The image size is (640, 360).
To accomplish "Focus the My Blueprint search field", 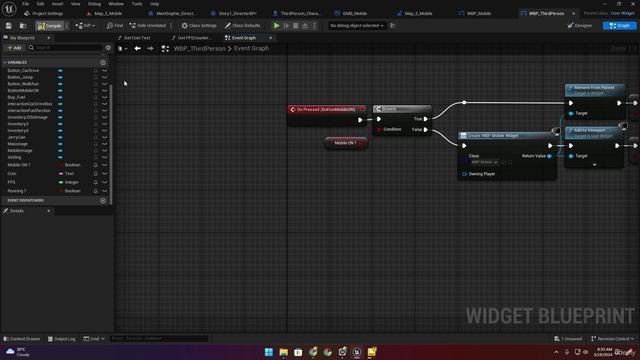I will click(x=65, y=48).
